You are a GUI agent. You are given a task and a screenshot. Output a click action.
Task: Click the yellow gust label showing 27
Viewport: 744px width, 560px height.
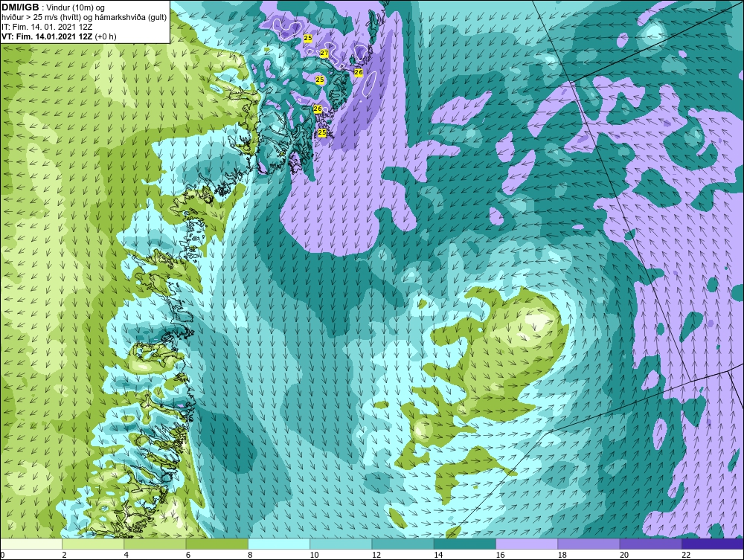(324, 53)
